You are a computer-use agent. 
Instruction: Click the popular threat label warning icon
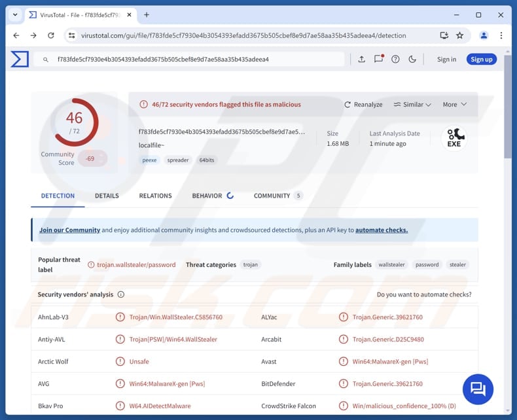91,265
